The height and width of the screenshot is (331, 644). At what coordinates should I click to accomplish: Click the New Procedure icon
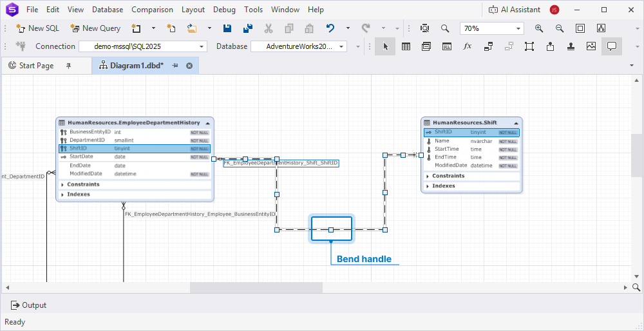pos(447,46)
